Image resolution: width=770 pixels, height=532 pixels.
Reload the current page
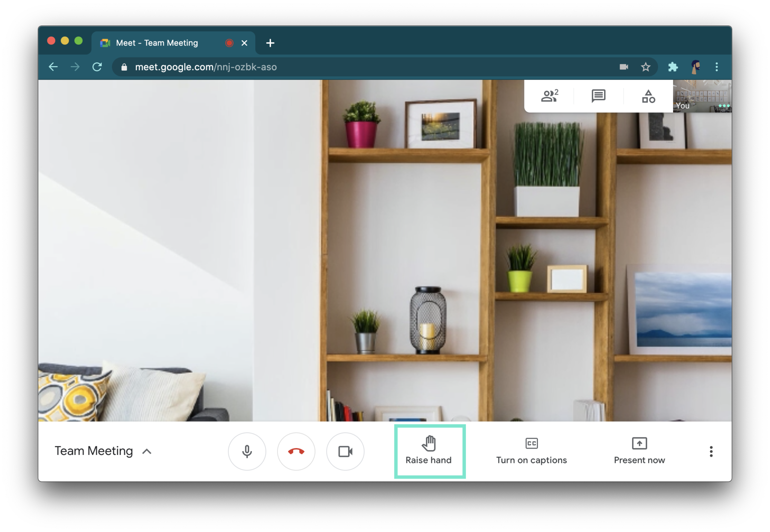tap(97, 67)
